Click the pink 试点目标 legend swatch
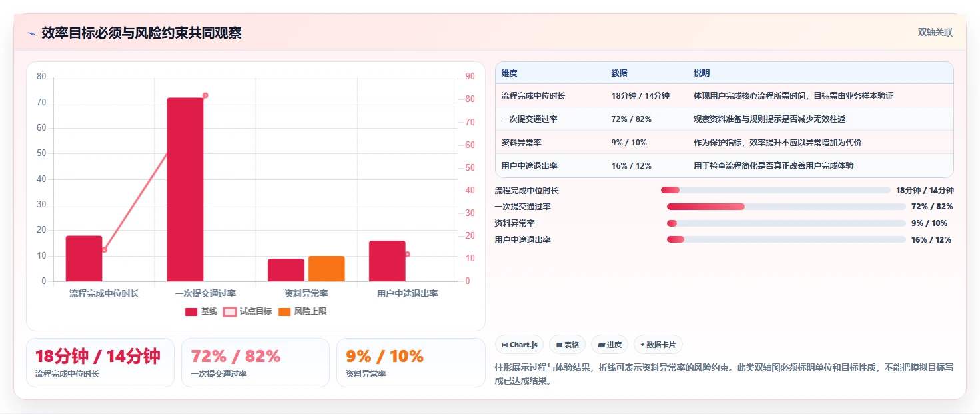The image size is (980, 414). [230, 311]
